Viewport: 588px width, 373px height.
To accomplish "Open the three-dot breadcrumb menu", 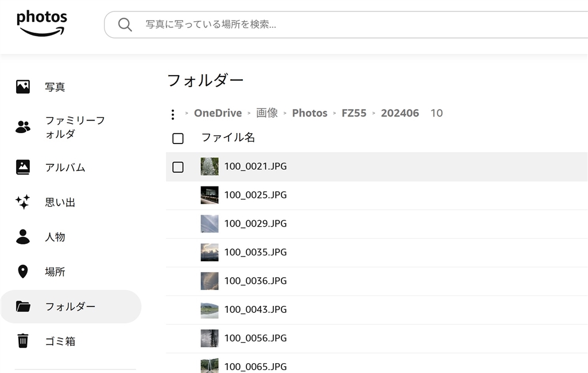I will [173, 114].
